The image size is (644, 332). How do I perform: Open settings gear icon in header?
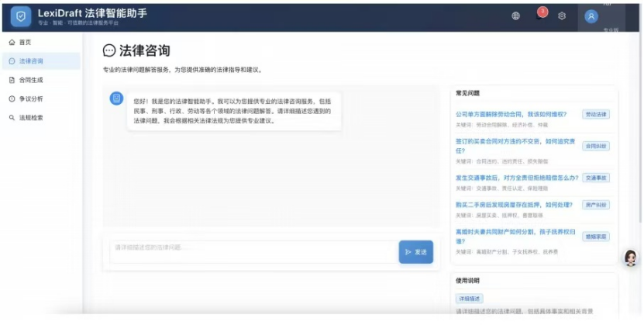(562, 16)
